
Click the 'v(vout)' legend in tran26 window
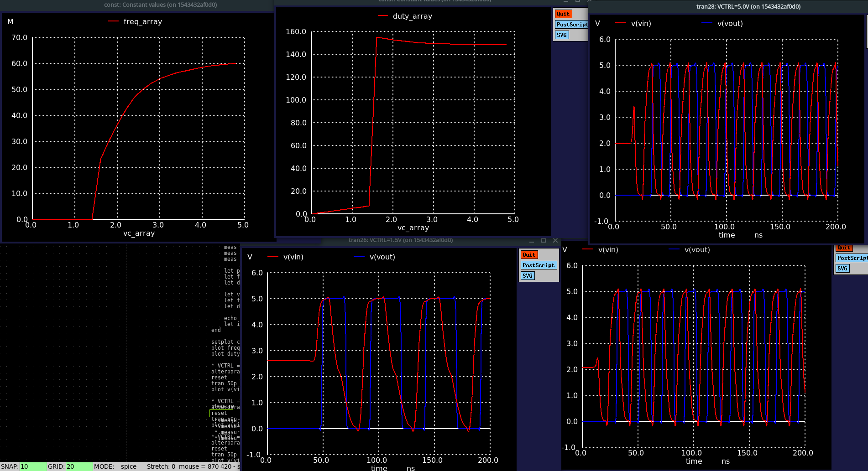(x=382, y=257)
